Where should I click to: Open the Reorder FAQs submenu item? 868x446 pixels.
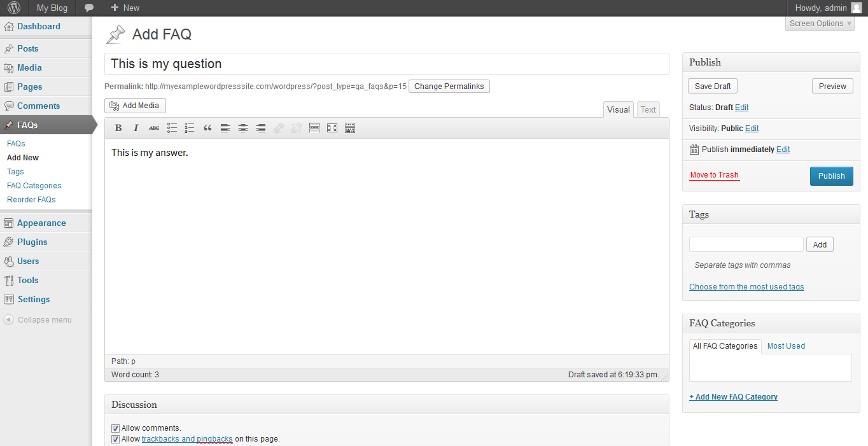(x=31, y=200)
